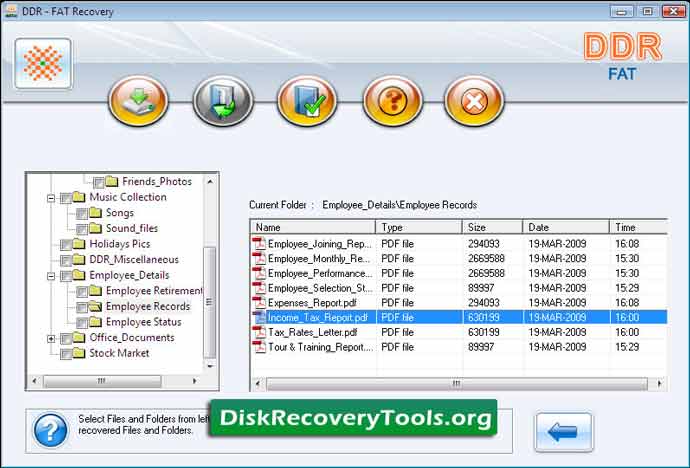Click the PDF icon of Employee_Joining_Rep file
Image resolution: width=690 pixels, height=468 pixels.
(x=259, y=243)
